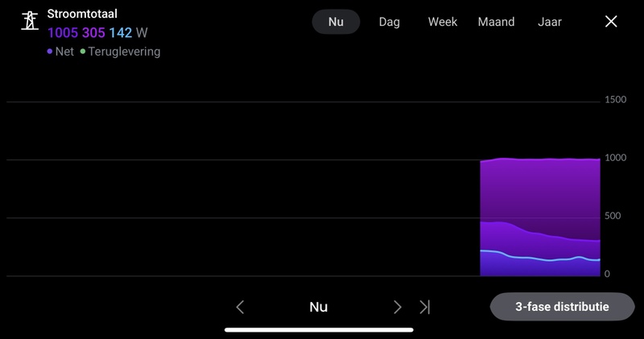Jump to the latest period
The width and height of the screenshot is (644, 339).
click(425, 307)
